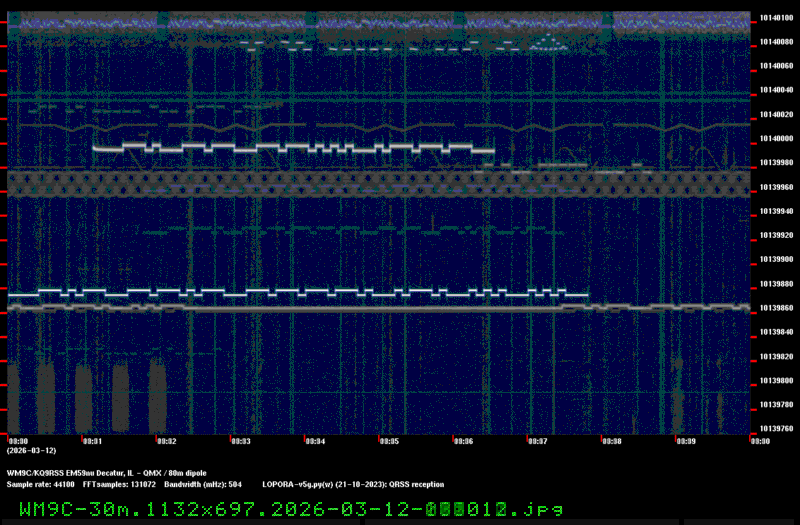Click the 10139940 frequency label
Viewport: 800px width, 525px height.
coord(776,211)
